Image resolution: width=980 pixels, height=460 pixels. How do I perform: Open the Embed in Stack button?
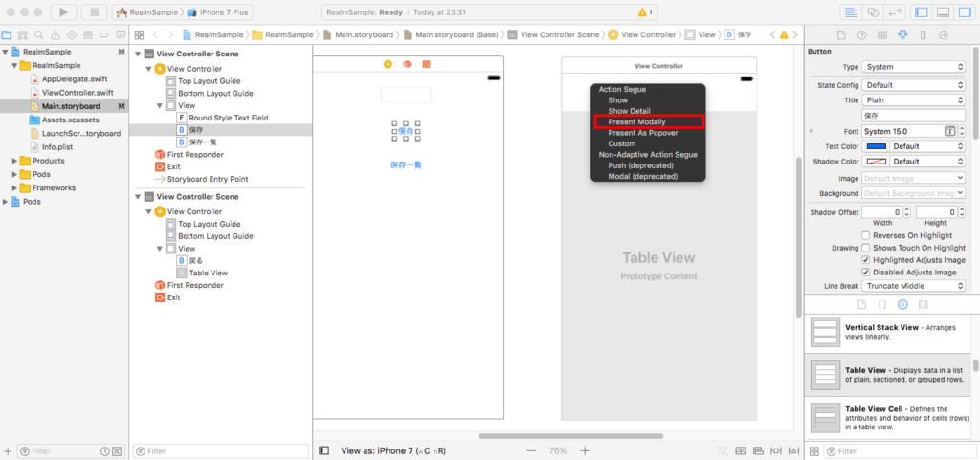point(741,450)
